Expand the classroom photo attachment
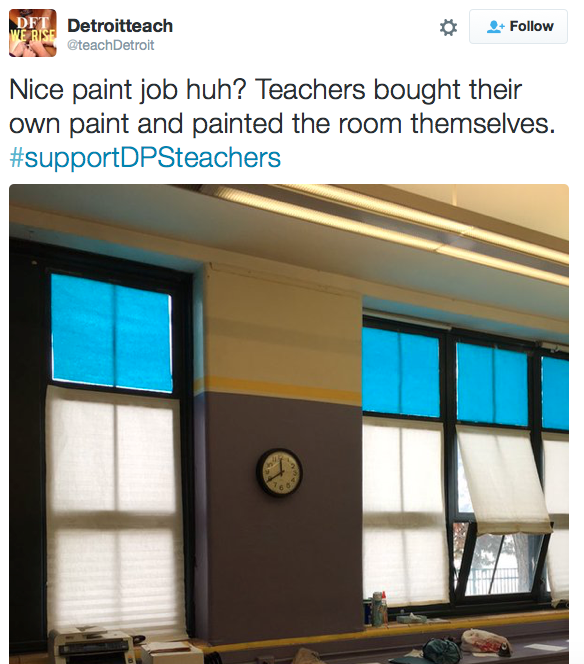Viewport: 584px width, 664px height. point(289,424)
